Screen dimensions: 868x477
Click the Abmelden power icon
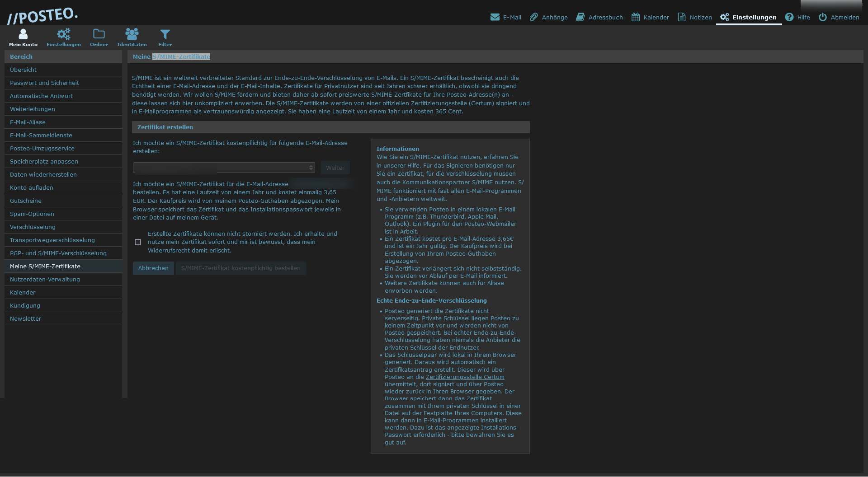[x=823, y=17]
